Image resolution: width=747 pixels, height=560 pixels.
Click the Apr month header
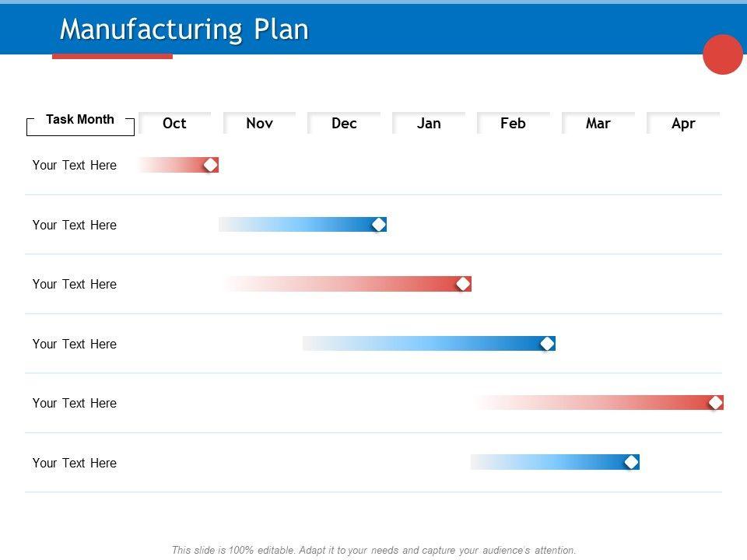682,123
